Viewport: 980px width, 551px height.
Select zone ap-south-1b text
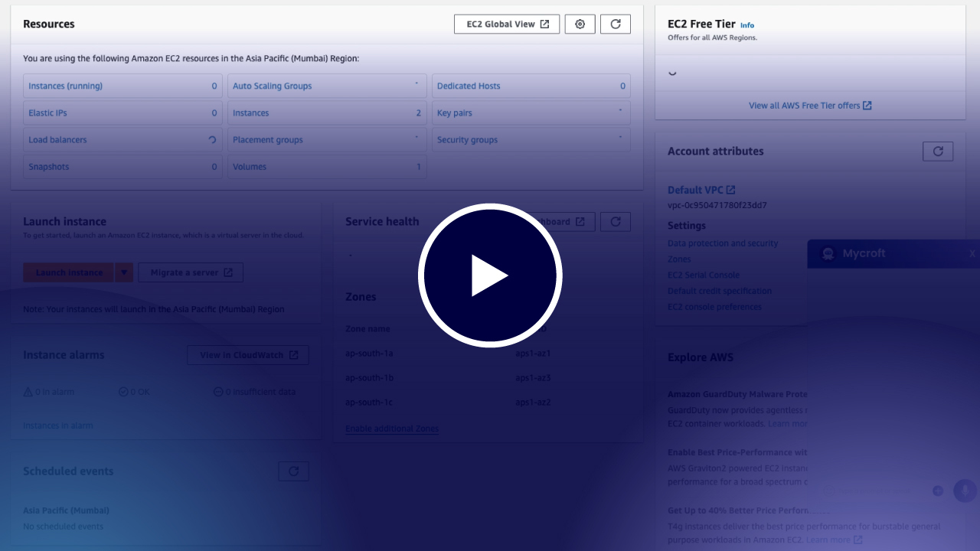(x=369, y=378)
